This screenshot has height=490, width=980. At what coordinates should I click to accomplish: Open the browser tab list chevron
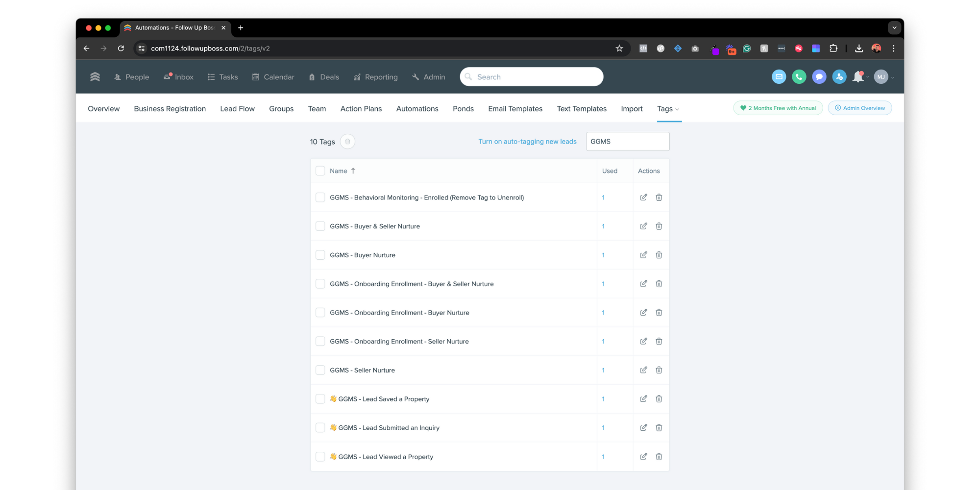click(894, 28)
